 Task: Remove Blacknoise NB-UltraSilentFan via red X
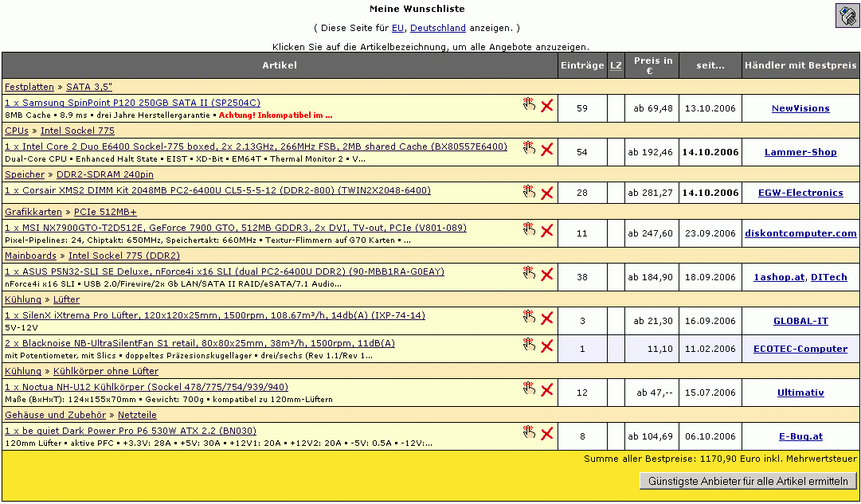pos(547,346)
